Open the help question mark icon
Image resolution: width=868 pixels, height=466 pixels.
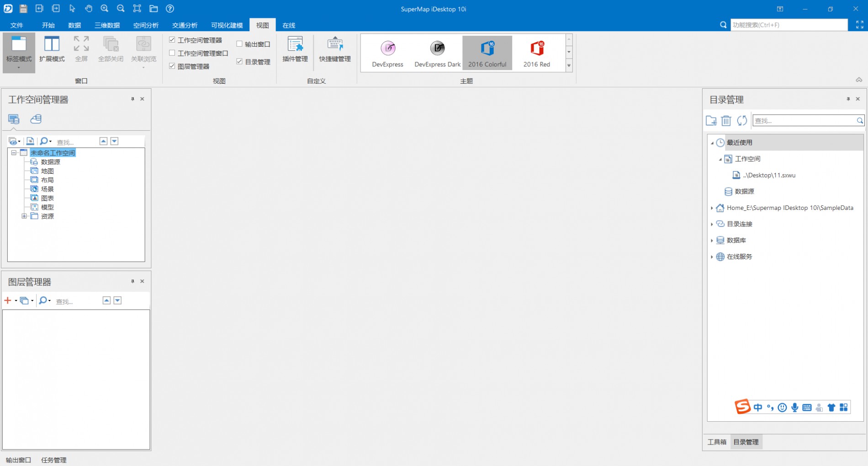coord(170,9)
